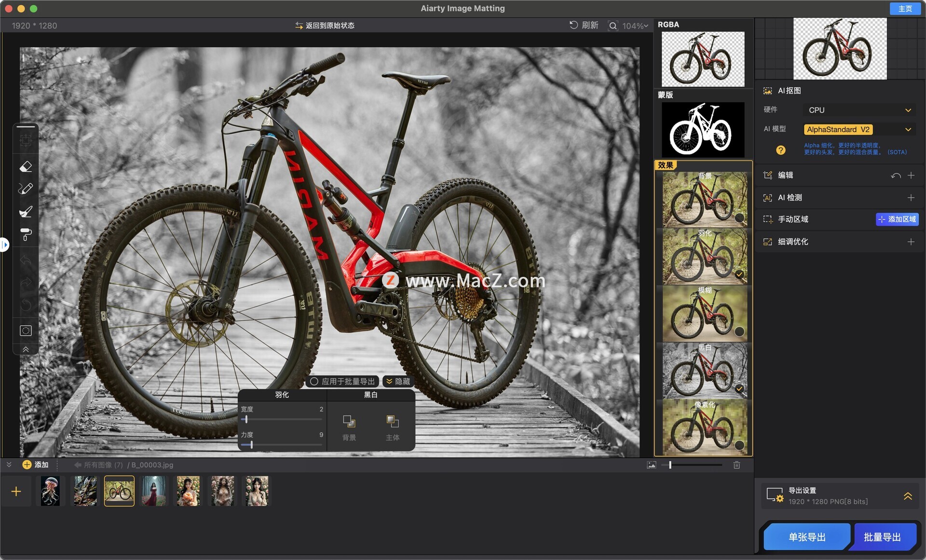Click the 添加 add images button
The image size is (926, 560).
36,464
